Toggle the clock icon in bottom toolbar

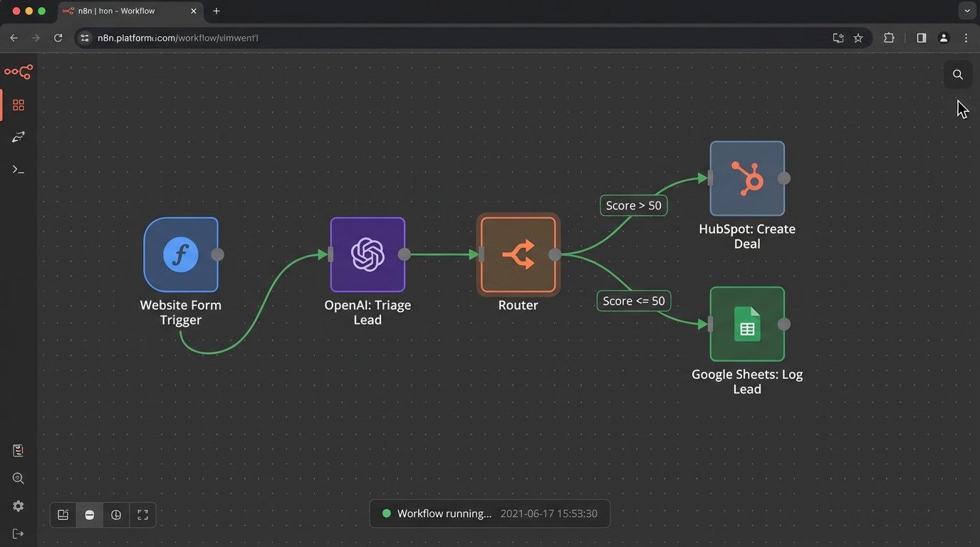[116, 515]
